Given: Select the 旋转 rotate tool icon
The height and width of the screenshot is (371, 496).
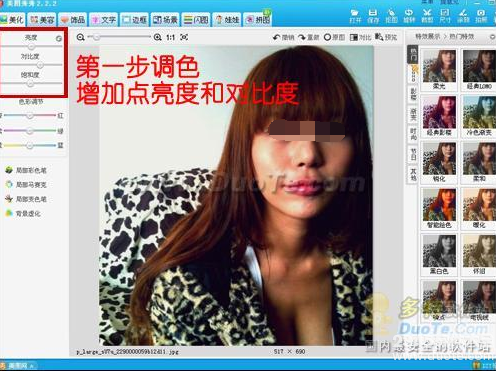Looking at the screenshot, I should pos(409,16).
